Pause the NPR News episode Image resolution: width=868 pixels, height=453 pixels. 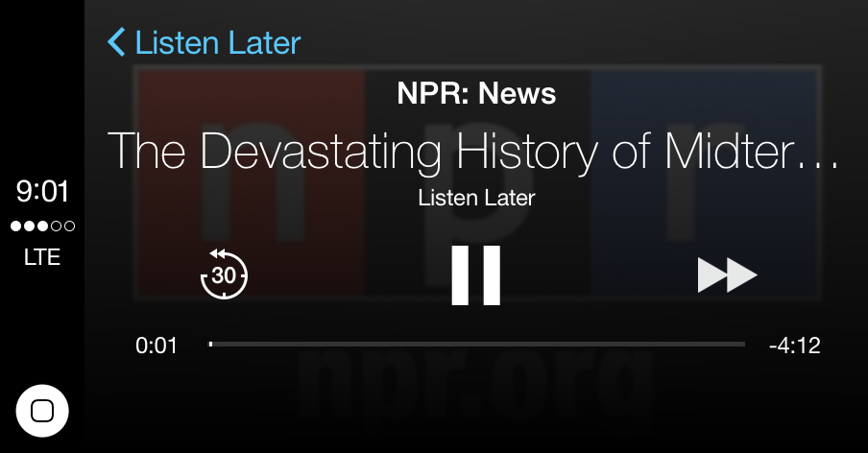click(x=476, y=275)
